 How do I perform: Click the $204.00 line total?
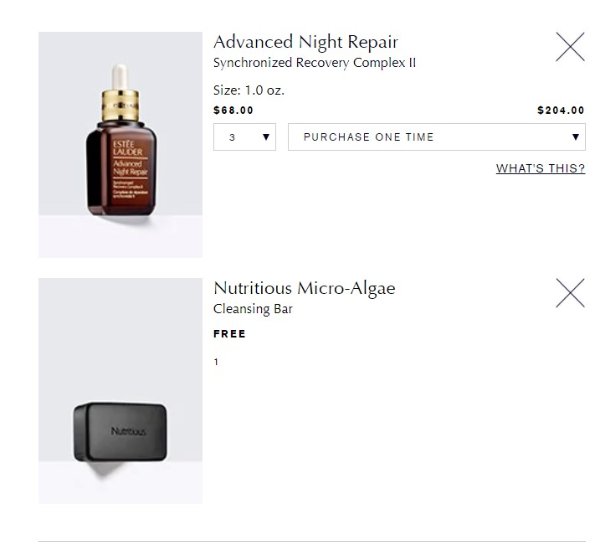tap(560, 110)
